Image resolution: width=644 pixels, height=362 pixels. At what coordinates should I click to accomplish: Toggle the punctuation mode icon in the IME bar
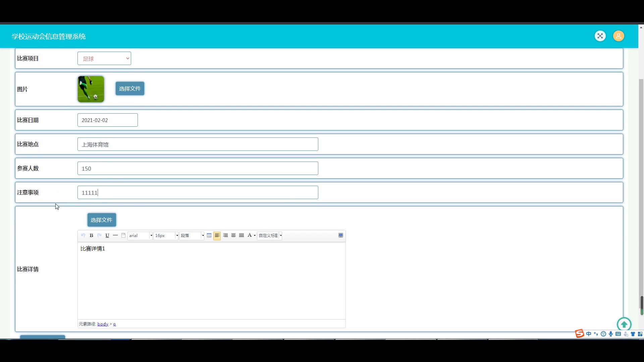(x=596, y=334)
